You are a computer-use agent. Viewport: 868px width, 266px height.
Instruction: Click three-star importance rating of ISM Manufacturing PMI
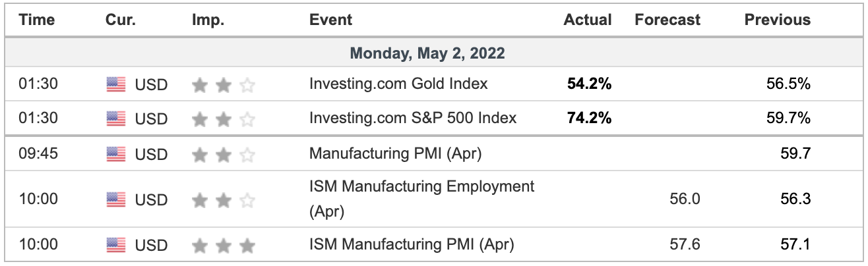pos(224,246)
